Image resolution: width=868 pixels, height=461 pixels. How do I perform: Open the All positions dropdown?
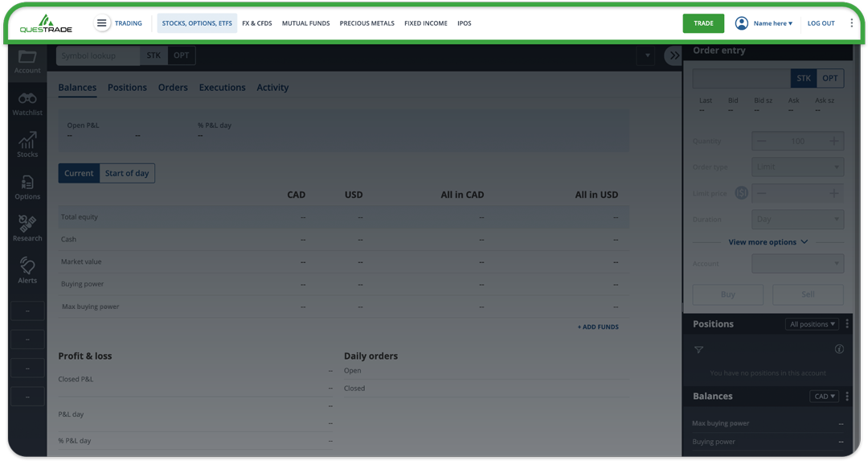pos(813,324)
